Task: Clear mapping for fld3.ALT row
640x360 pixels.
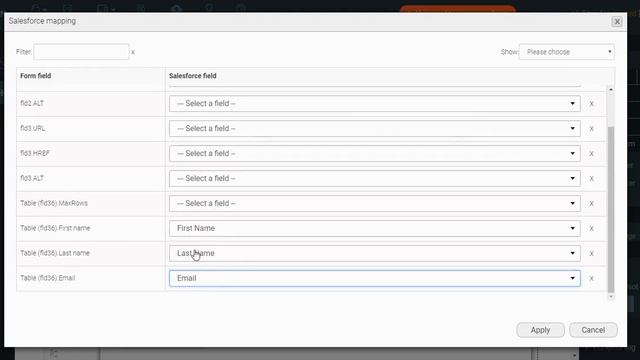Action: click(x=591, y=178)
